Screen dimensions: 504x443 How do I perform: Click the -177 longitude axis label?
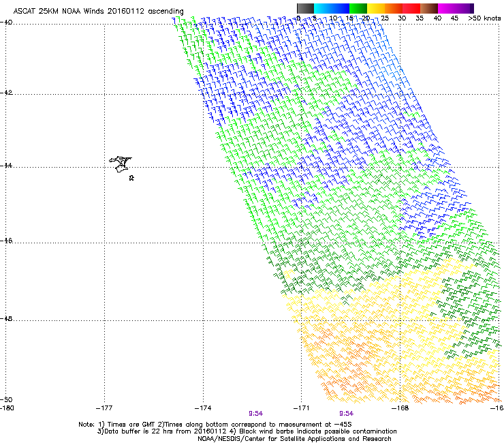[104, 408]
